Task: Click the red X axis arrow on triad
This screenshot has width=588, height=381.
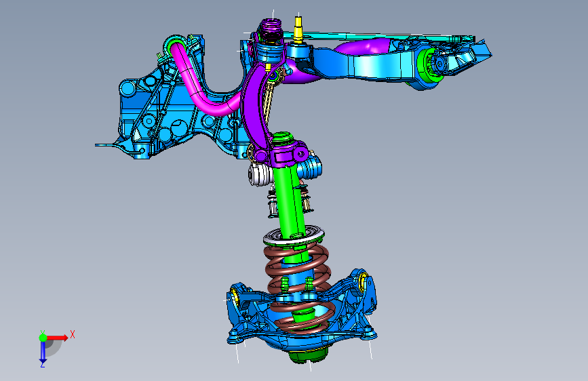Action: click(58, 338)
